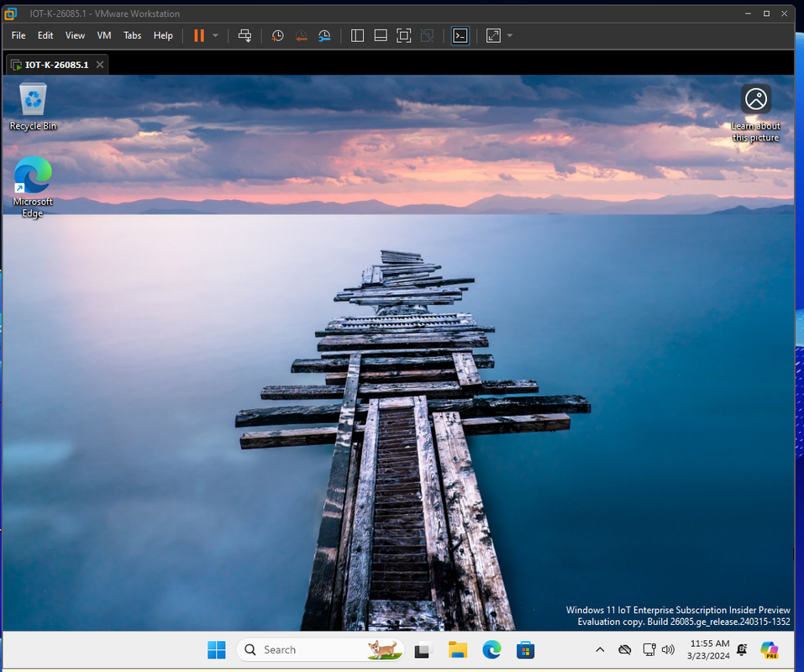Launch File Explorer from the guest taskbar

[x=457, y=650]
